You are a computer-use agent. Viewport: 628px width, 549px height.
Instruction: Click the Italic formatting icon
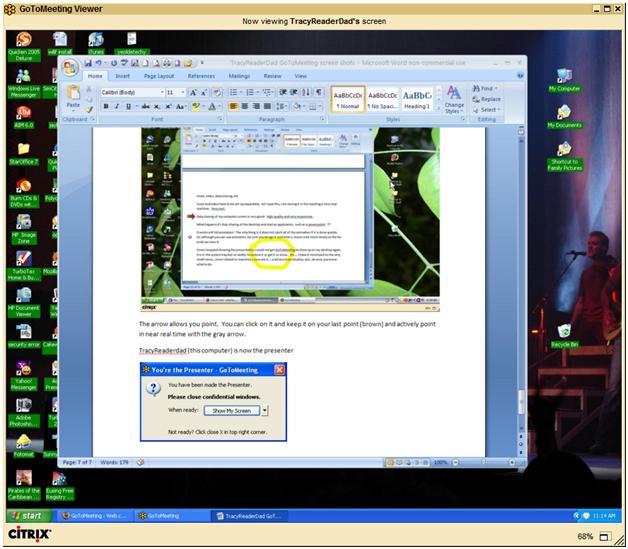tap(116, 106)
